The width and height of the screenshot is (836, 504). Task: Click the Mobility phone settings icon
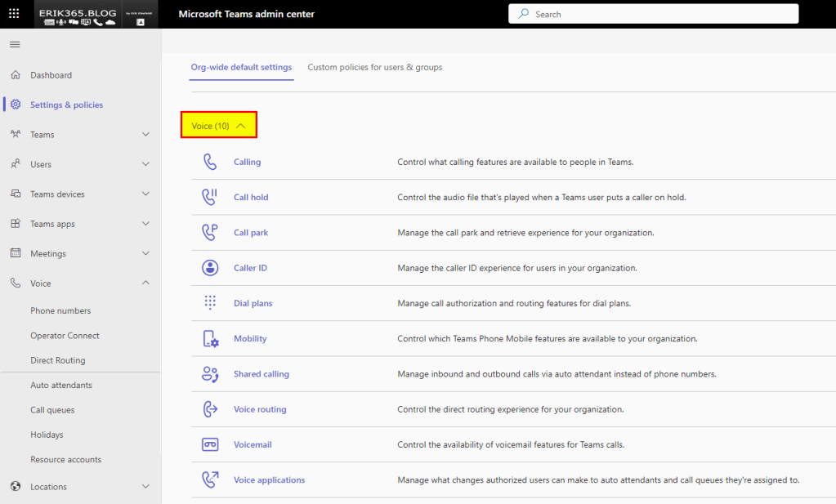click(x=210, y=338)
